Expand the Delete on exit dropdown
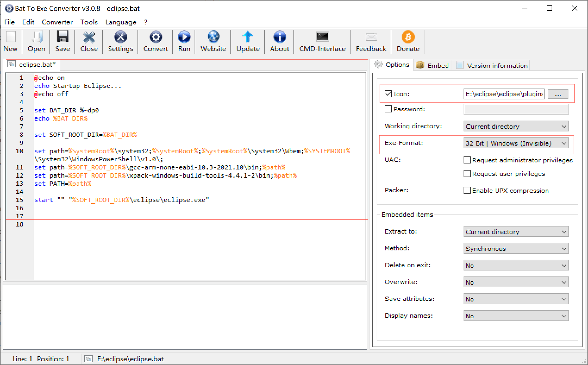The height and width of the screenshot is (365, 588). (516, 265)
